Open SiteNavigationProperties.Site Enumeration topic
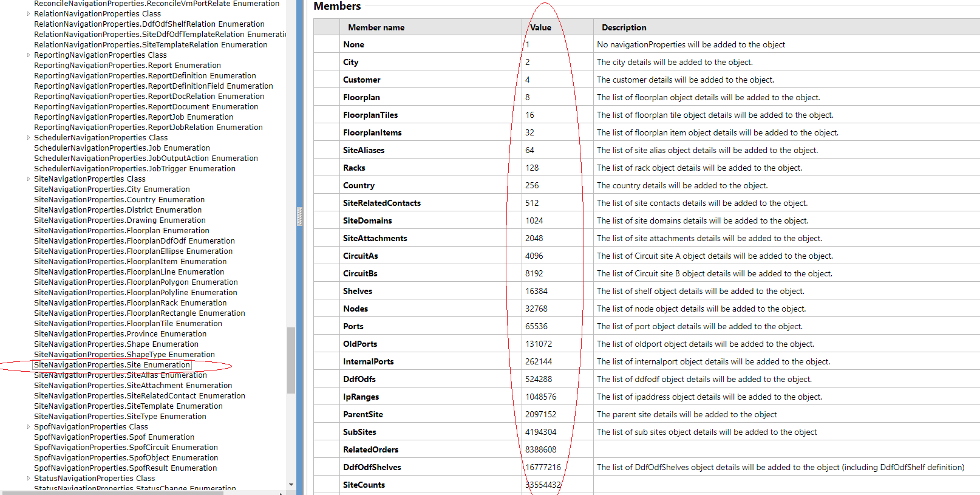Image resolution: width=980 pixels, height=495 pixels. 112,365
